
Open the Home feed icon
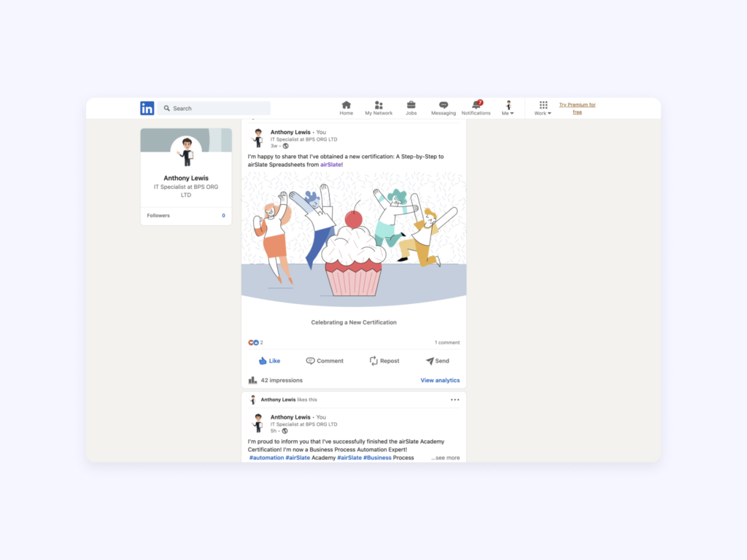[346, 105]
